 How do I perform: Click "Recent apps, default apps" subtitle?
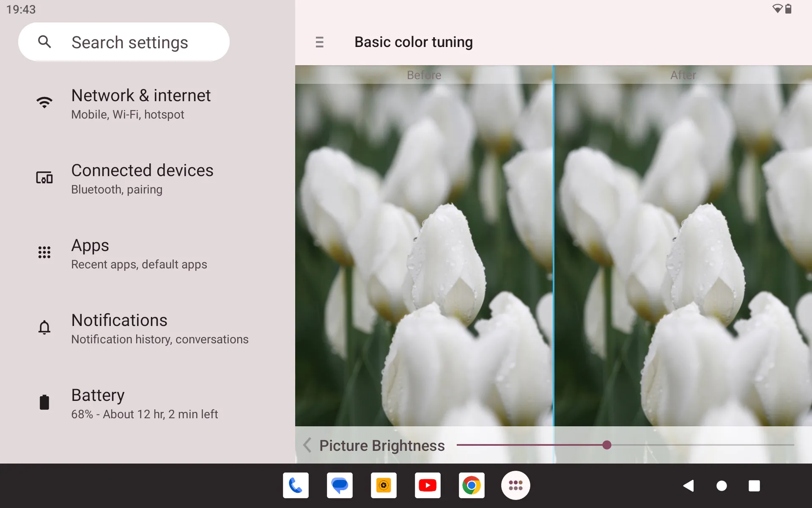(x=139, y=265)
